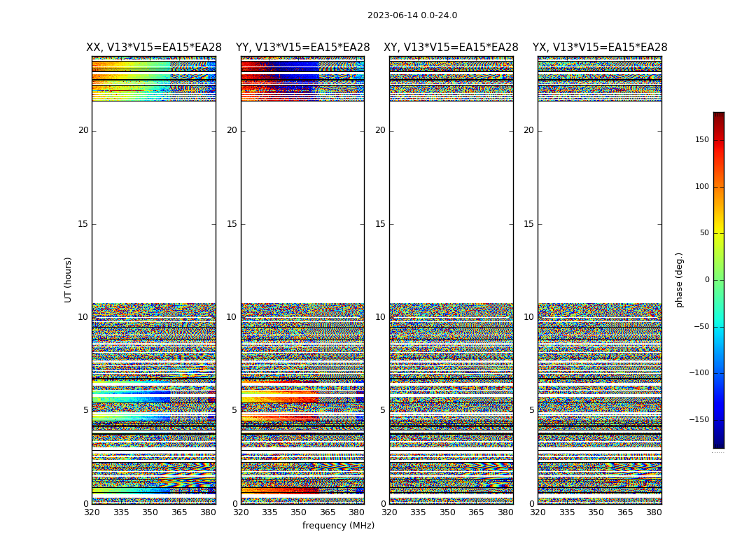
Task: Click the 150 tick label on colorbar
Action: (x=702, y=139)
